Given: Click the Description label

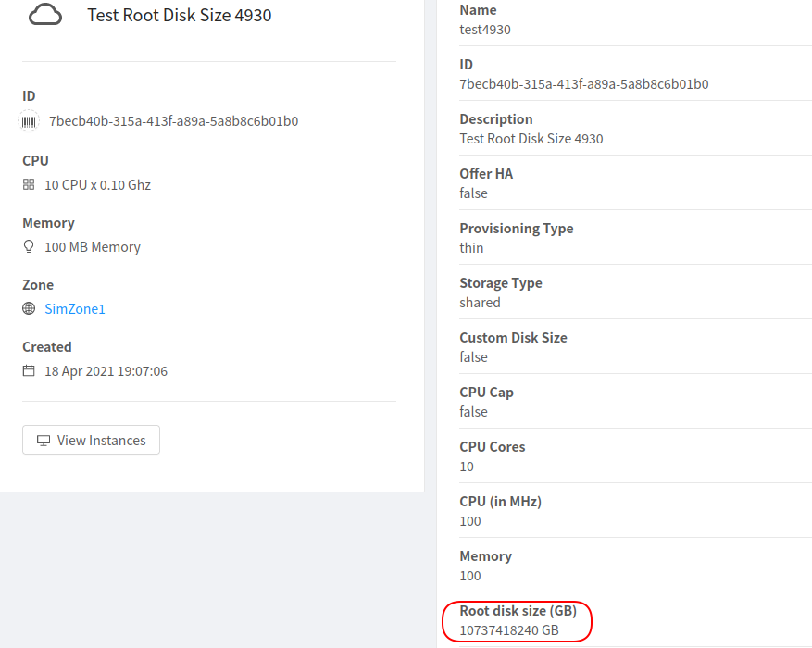Looking at the screenshot, I should 495,119.
